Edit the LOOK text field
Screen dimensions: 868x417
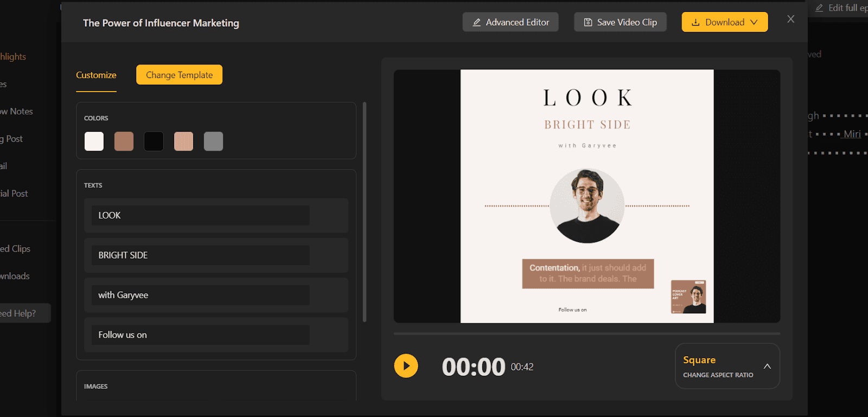pyautogui.click(x=201, y=215)
